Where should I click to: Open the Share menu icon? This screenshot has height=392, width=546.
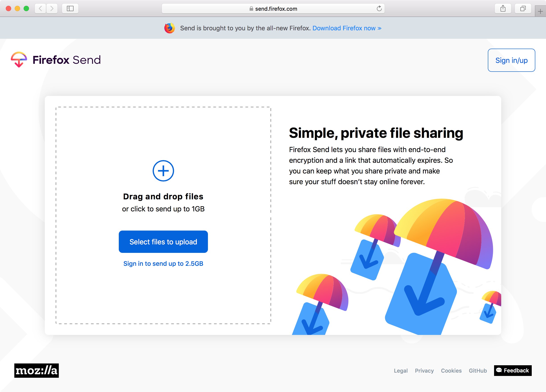(x=503, y=9)
